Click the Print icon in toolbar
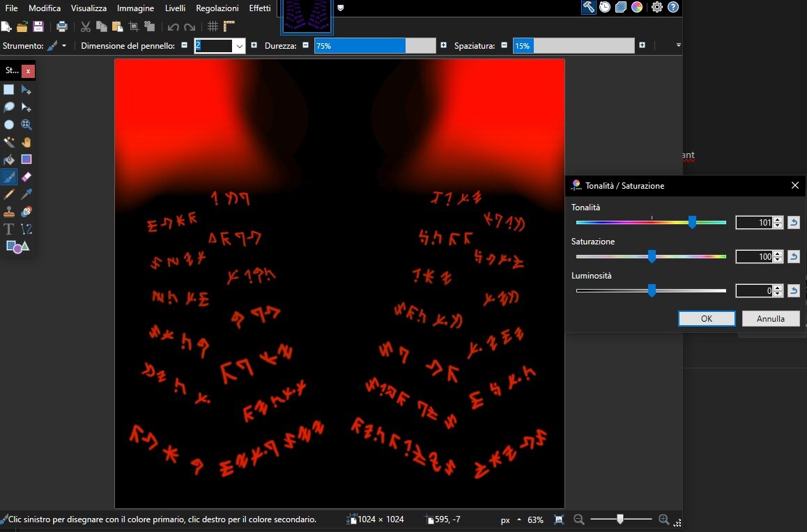The width and height of the screenshot is (807, 532). click(62, 26)
